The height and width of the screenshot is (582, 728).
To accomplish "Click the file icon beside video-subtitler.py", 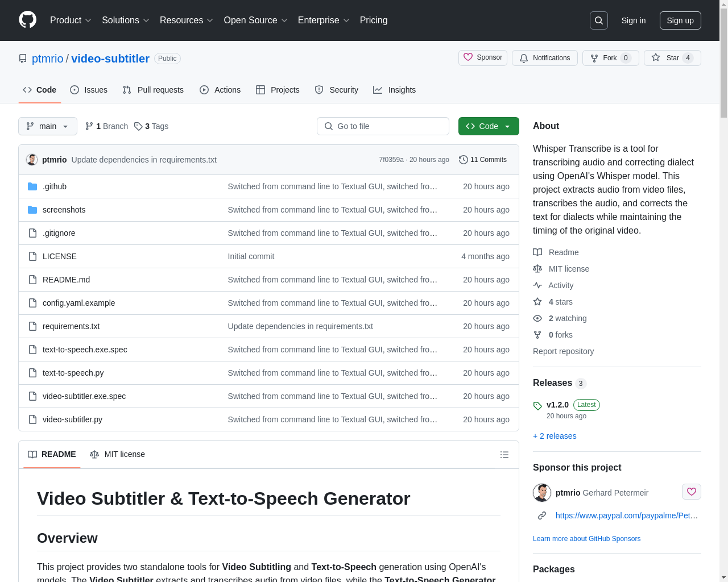I will click(x=32, y=419).
